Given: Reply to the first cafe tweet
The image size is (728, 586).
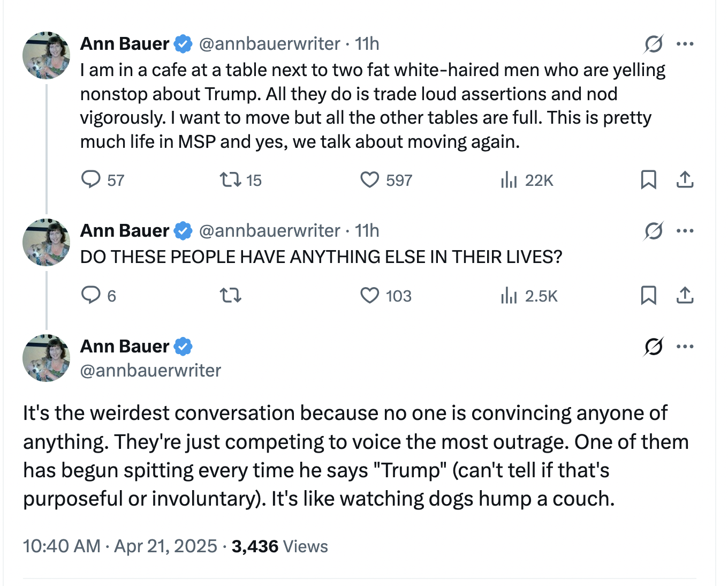Looking at the screenshot, I should [x=91, y=179].
